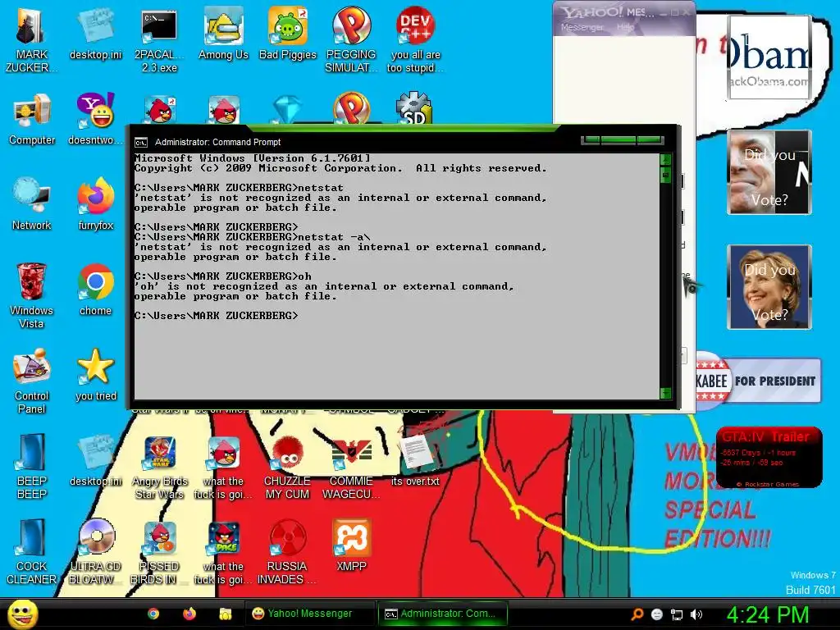Open the Windows Vista recycle bin icon
The width and height of the screenshot is (840, 630).
click(x=32, y=295)
